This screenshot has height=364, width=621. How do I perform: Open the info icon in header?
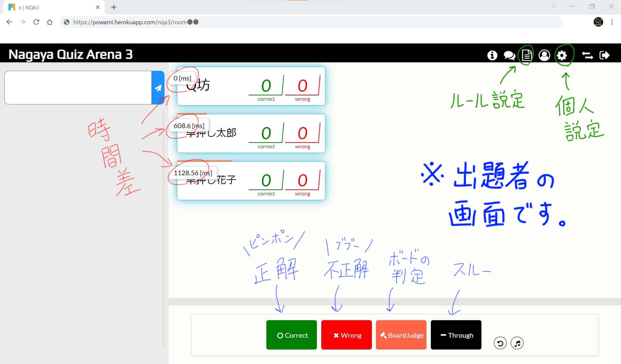(492, 55)
